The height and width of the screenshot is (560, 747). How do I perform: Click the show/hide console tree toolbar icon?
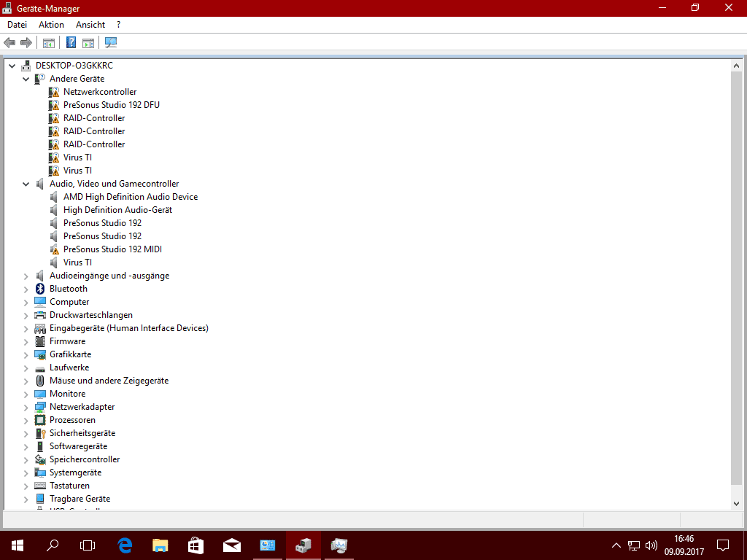pyautogui.click(x=49, y=43)
